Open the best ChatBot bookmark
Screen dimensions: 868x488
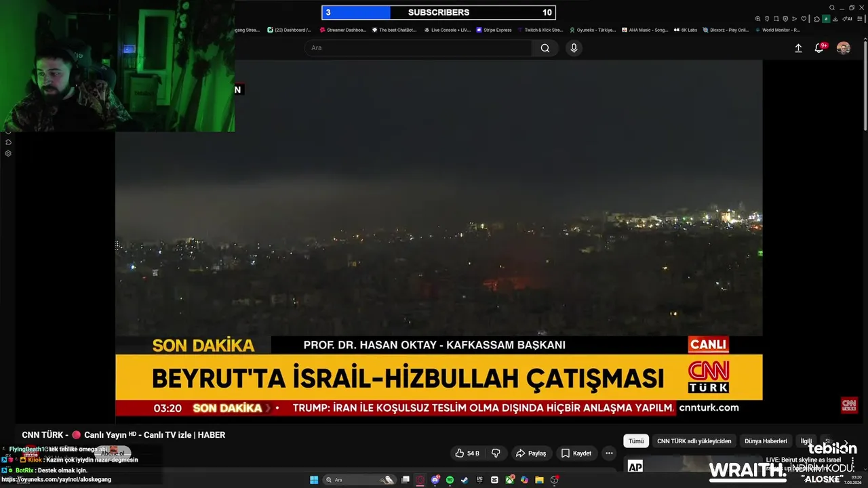coord(394,30)
